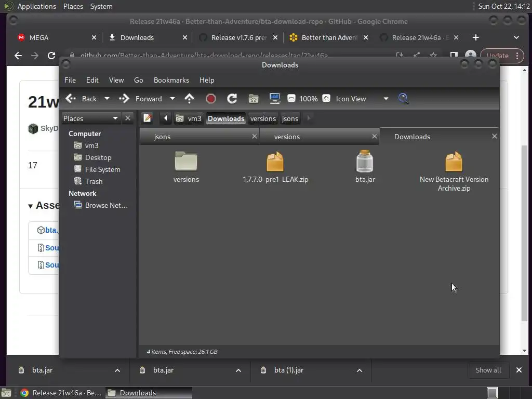Select New Betacraft Version Archive.zip
This screenshot has height=399, width=532.
click(454, 171)
